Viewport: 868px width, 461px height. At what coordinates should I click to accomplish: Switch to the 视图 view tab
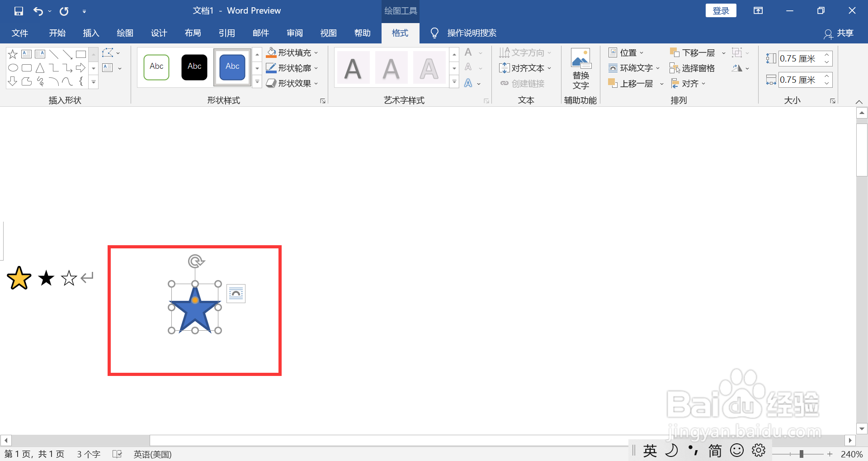(328, 33)
